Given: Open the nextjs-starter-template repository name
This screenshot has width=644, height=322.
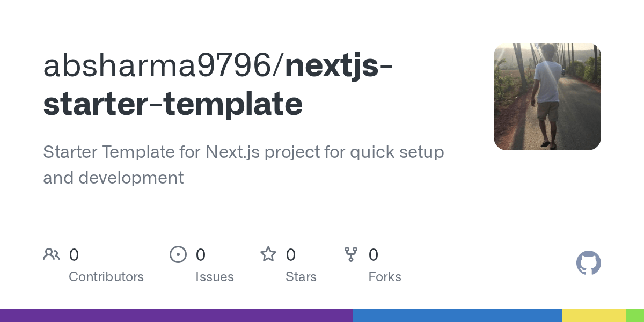Looking at the screenshot, I should tap(218, 85).
